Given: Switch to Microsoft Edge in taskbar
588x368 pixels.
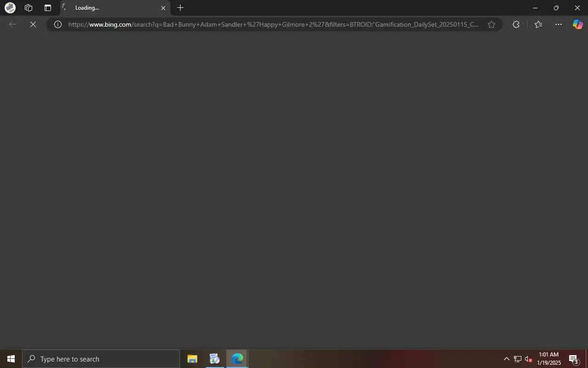Looking at the screenshot, I should [x=237, y=359].
